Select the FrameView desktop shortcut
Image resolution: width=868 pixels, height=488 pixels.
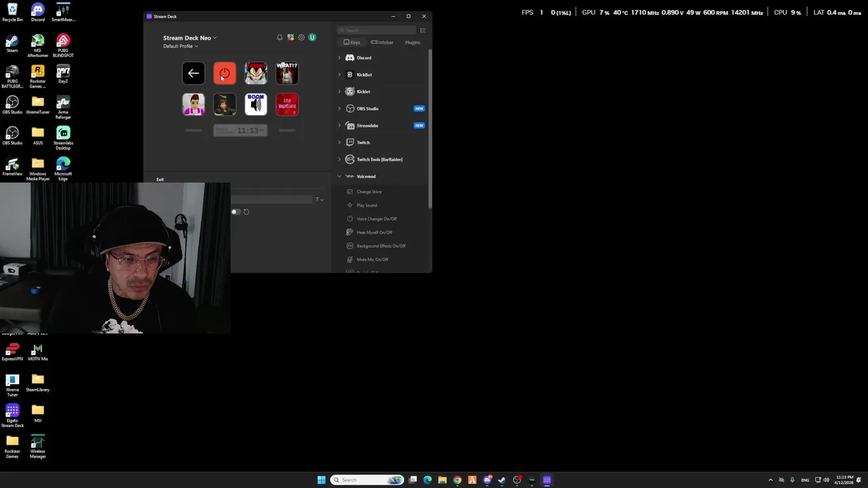[x=12, y=167]
